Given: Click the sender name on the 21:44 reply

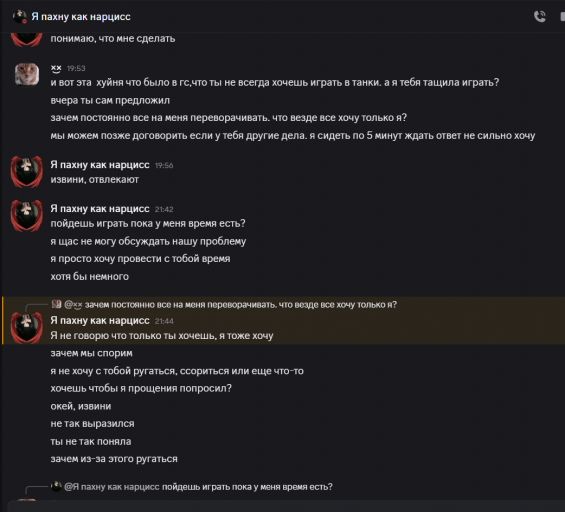Looking at the screenshot, I should click(x=100, y=320).
